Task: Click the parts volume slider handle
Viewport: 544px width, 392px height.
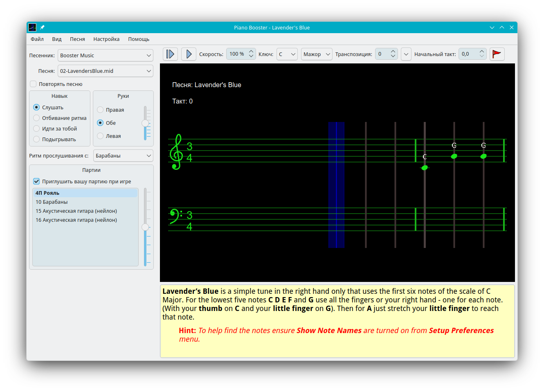Action: (145, 227)
